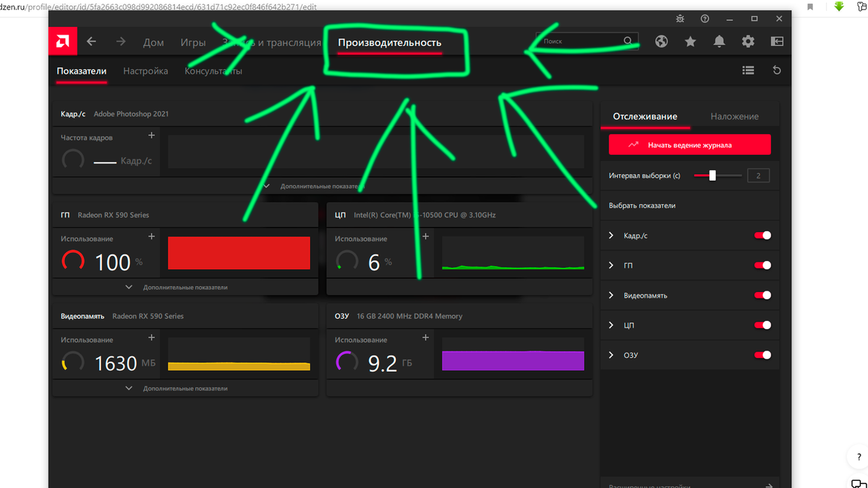Click Adobe Photoshop 2021 label
The width and height of the screenshot is (868, 488).
pos(131,114)
